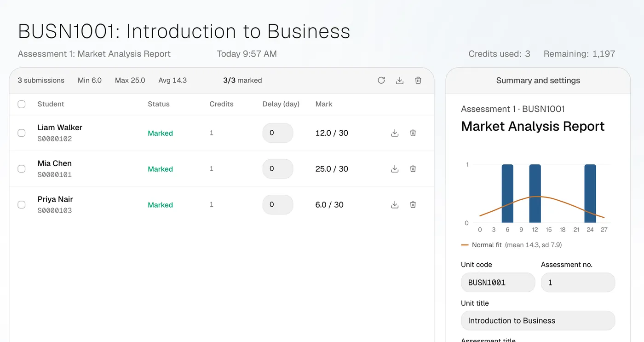Click Priya Nair's delay days field
This screenshot has width=644, height=342.
click(278, 205)
